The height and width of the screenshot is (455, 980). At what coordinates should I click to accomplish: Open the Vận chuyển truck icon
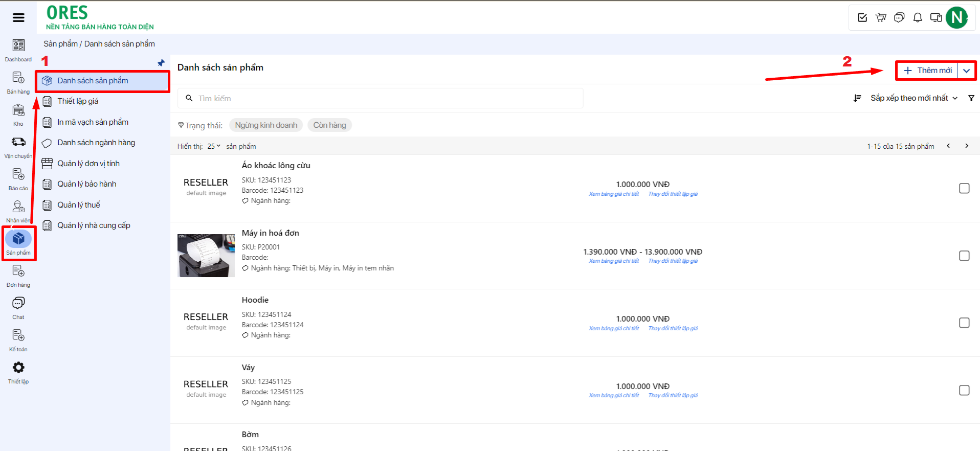(x=18, y=142)
